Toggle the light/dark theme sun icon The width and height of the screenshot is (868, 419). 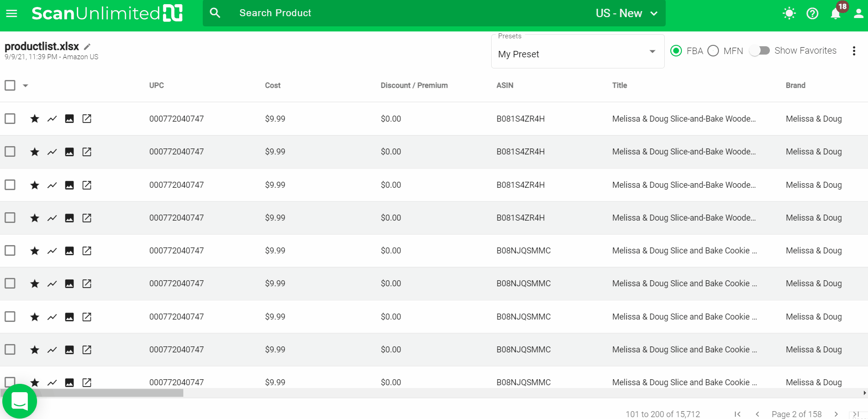pyautogui.click(x=789, y=13)
